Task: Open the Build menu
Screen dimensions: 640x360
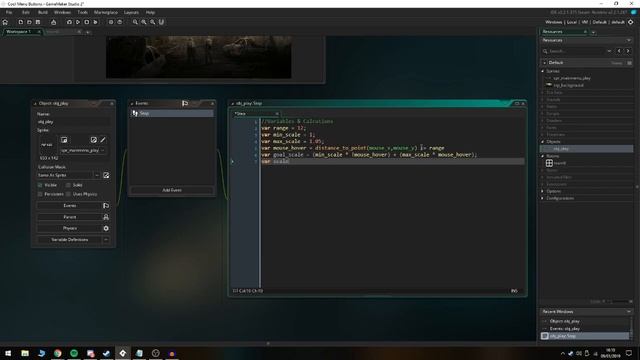Action: tap(43, 13)
